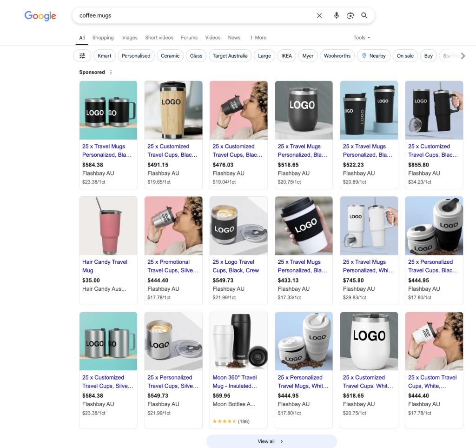The height and width of the screenshot is (448, 476).
Task: Open the 25 x Custom Travel Cups, White link
Action: tap(432, 381)
